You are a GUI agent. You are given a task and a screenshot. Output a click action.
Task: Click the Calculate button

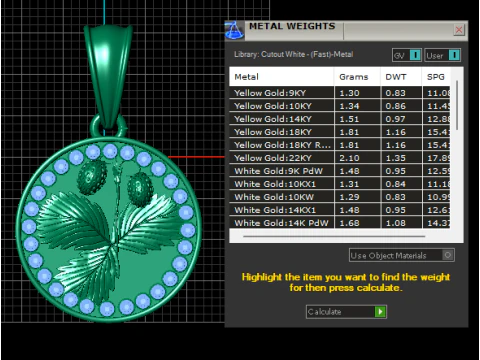click(346, 312)
